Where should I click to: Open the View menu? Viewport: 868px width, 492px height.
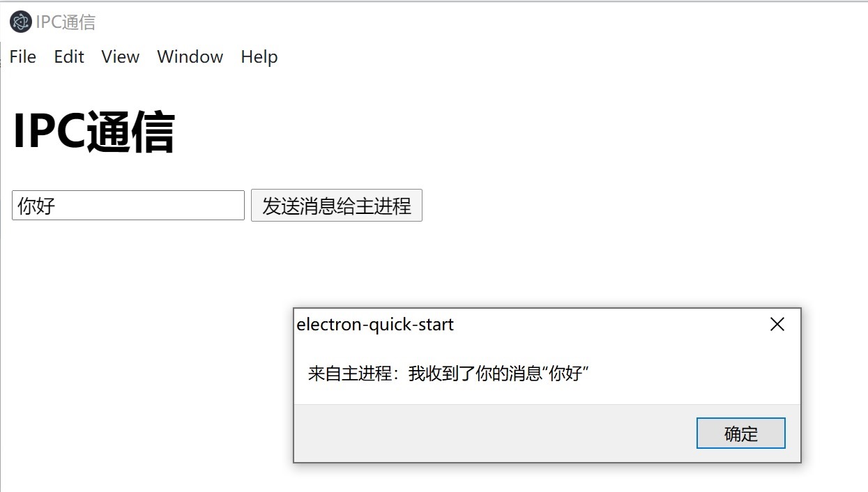tap(119, 57)
